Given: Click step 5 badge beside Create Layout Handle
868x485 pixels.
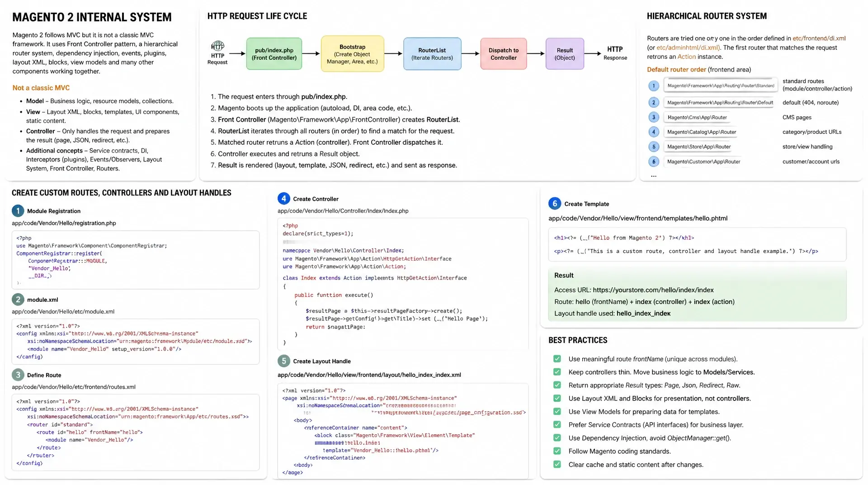Looking at the screenshot, I should [x=283, y=361].
